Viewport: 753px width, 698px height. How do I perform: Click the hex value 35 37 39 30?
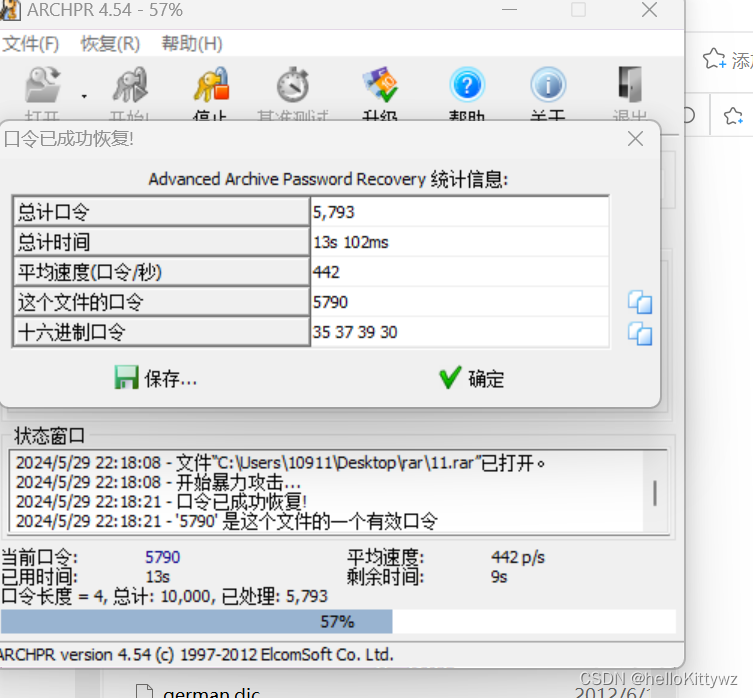coord(355,332)
